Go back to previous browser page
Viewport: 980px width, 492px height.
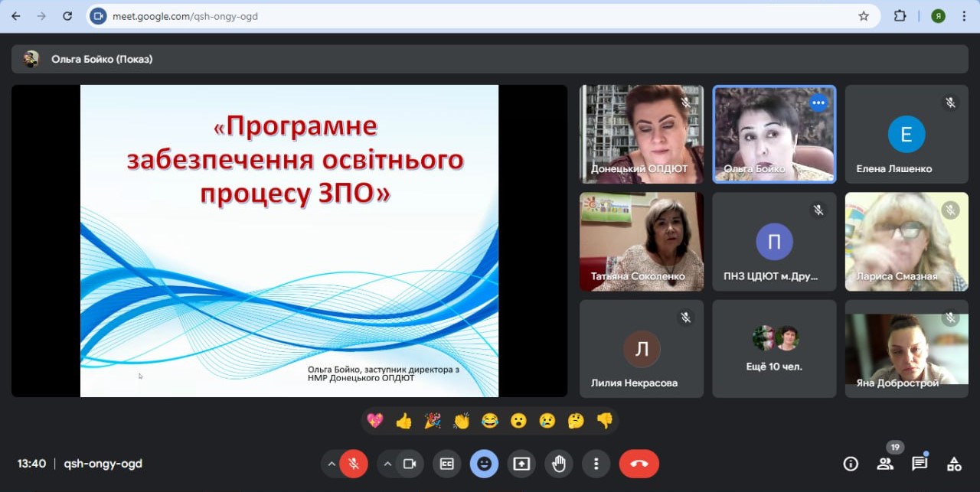15,16
